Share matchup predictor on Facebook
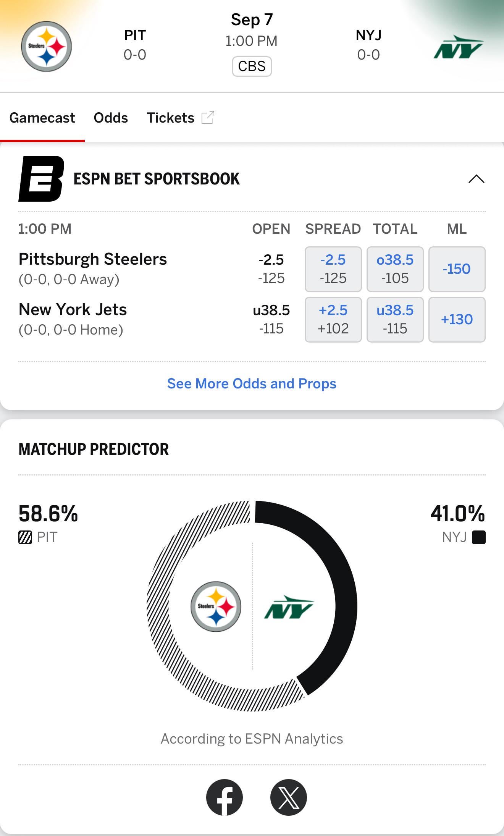The height and width of the screenshot is (836, 504). click(225, 797)
